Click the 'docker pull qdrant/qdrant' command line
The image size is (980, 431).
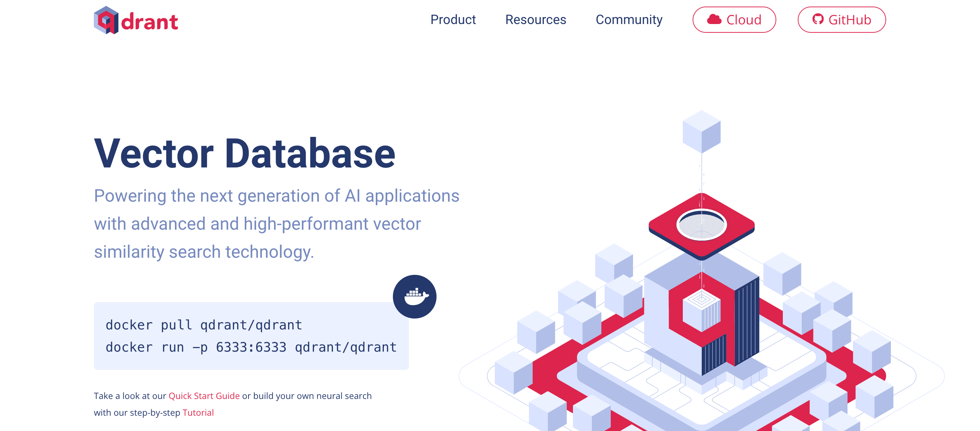(204, 325)
